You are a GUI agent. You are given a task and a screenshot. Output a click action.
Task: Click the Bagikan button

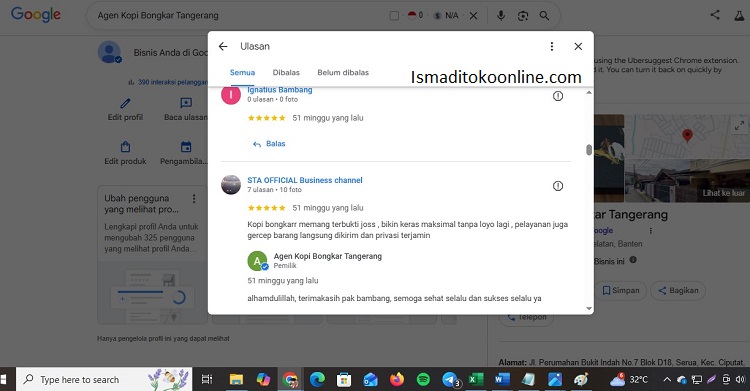pyautogui.click(x=678, y=290)
